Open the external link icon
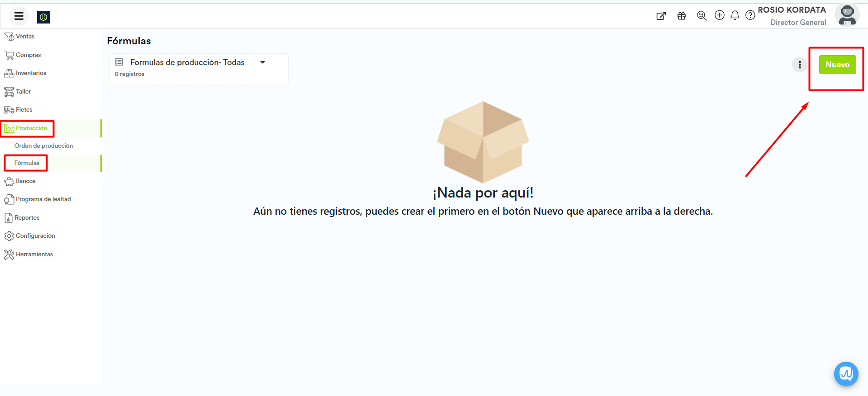Viewport: 868px width, 396px height. coord(661,16)
